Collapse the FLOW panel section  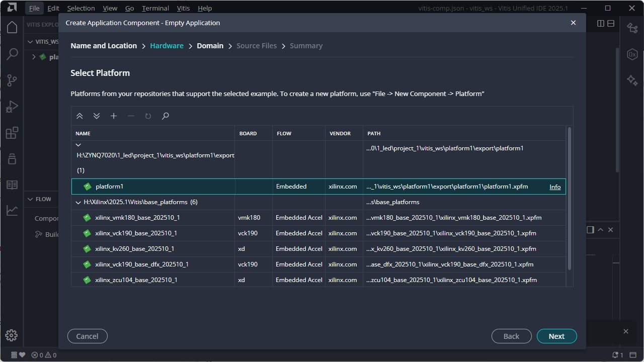click(31, 199)
